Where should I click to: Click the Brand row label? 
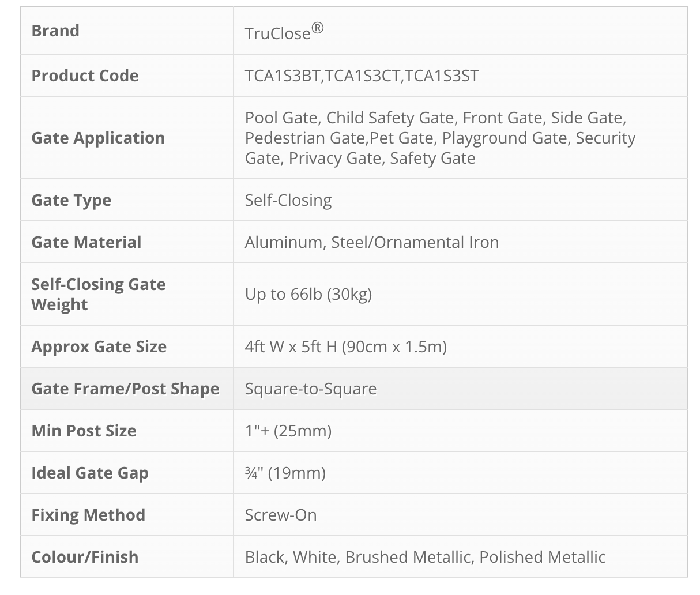[x=55, y=31]
